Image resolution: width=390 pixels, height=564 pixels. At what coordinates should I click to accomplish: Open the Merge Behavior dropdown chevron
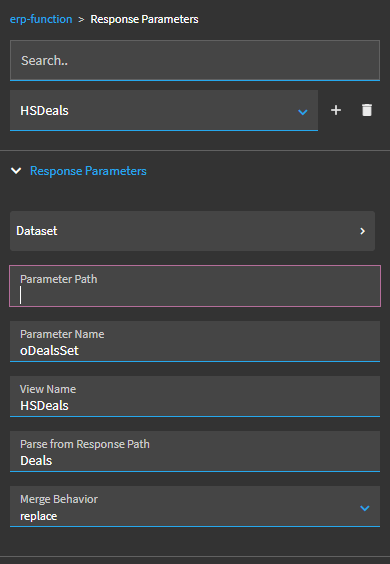tap(365, 508)
